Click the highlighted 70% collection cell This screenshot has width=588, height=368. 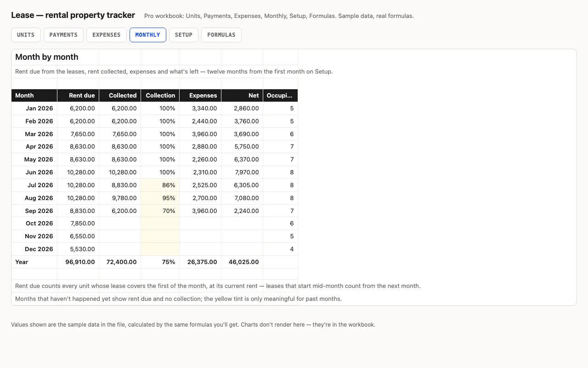160,211
